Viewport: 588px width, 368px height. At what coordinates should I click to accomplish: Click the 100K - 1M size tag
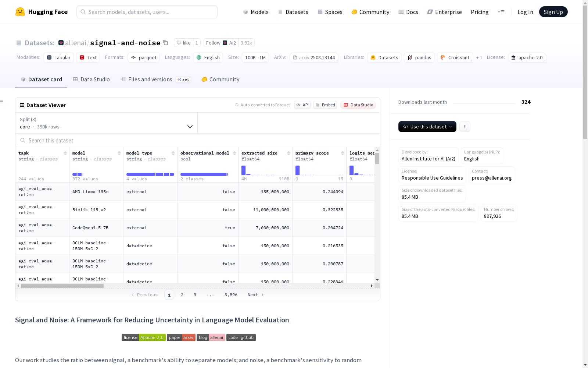(x=255, y=57)
